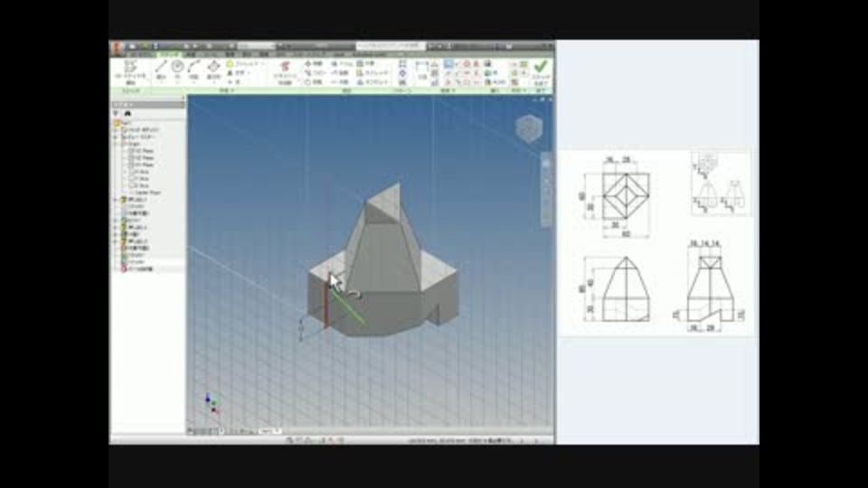Open the Line tool dropdown arrow
The width and height of the screenshot is (868, 488).
click(161, 83)
